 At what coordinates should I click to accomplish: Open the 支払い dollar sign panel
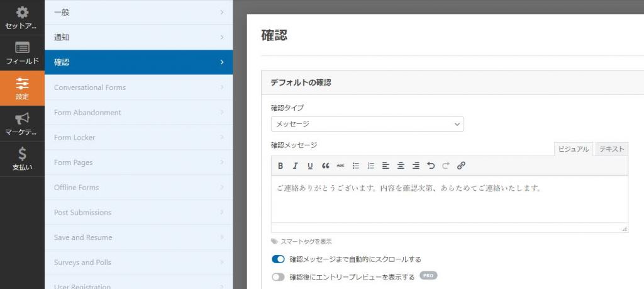[22, 159]
